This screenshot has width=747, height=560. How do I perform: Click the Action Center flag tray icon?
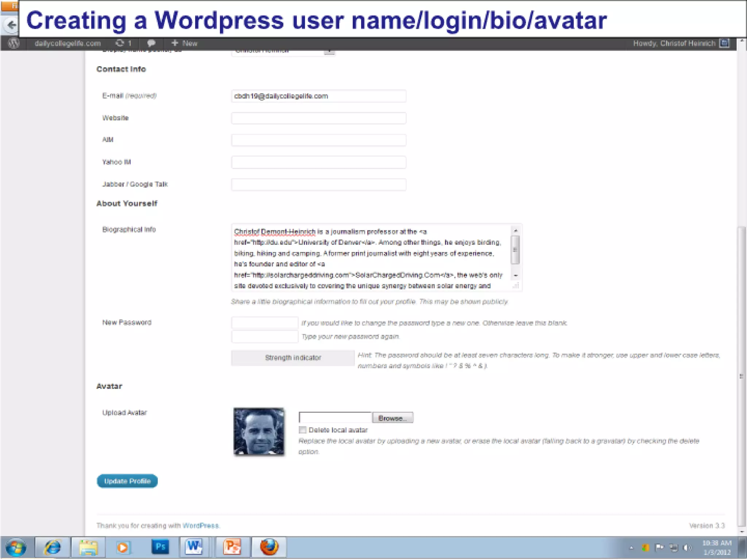[x=659, y=547]
